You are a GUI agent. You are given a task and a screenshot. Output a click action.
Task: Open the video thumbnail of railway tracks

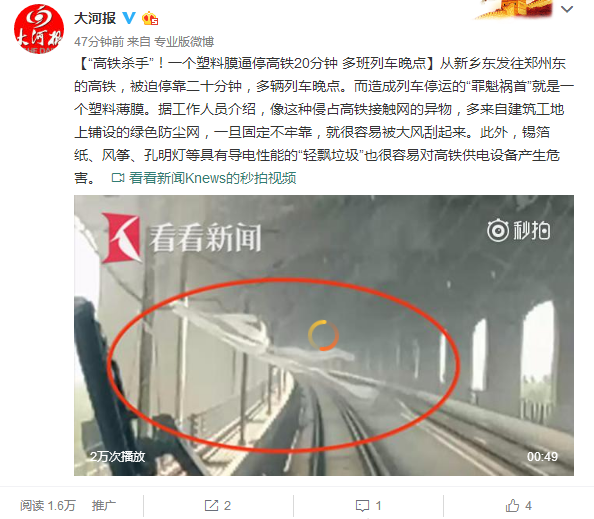coord(324,335)
